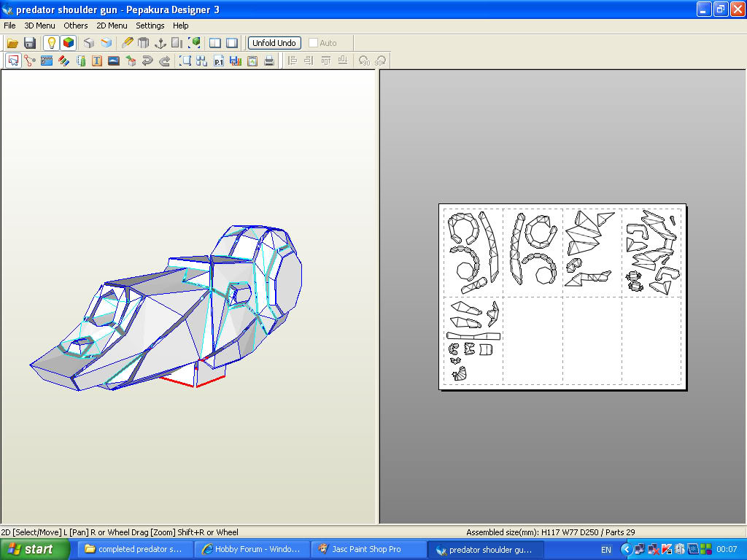Open the 3D Menu
The image size is (747, 560).
[x=39, y=26]
